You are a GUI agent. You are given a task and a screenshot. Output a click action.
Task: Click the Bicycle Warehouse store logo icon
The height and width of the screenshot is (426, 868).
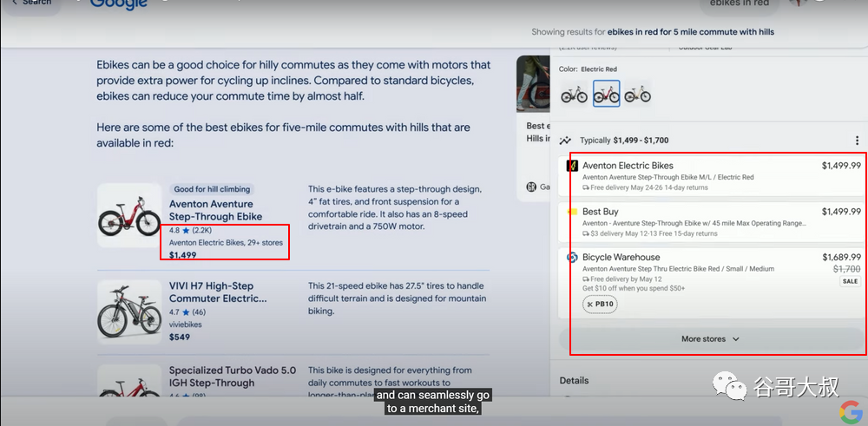572,258
